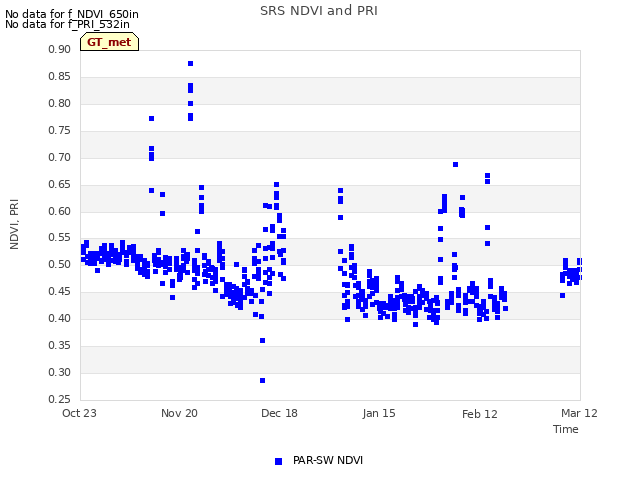Screen dimensions: 640x480
Task: Click the NDVI, PRI y-axis label
Action: pos(14,224)
